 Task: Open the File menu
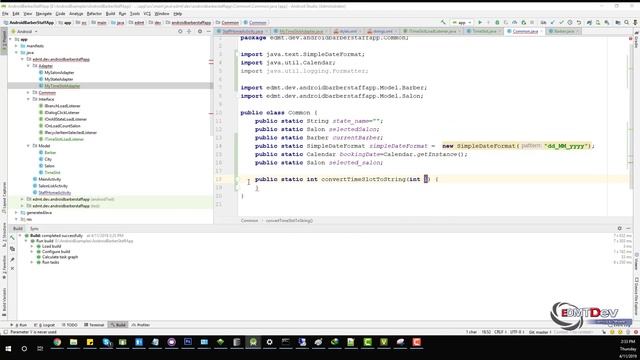(5, 13)
